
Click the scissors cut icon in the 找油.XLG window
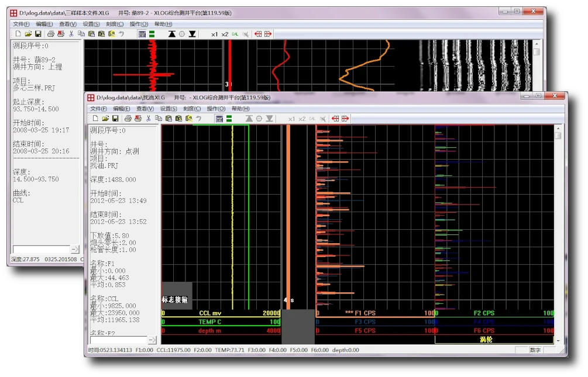click(x=149, y=118)
